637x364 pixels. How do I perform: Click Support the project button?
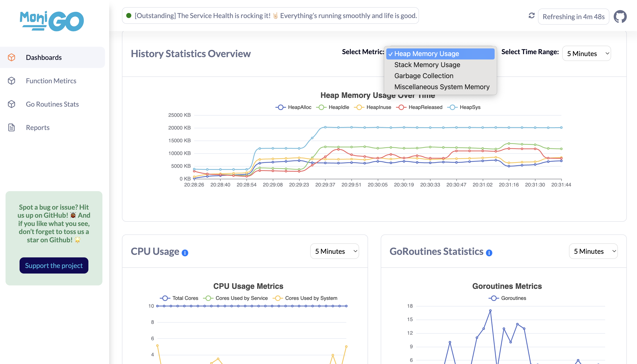coord(54,265)
